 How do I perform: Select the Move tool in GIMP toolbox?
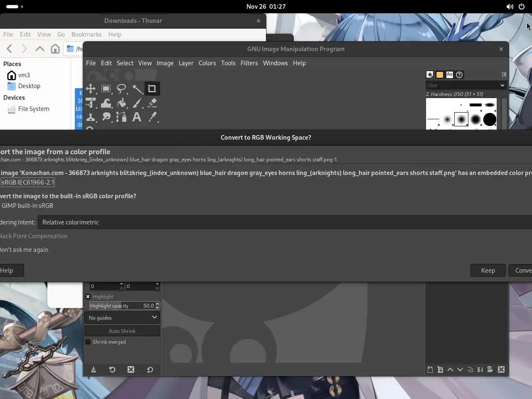91,89
